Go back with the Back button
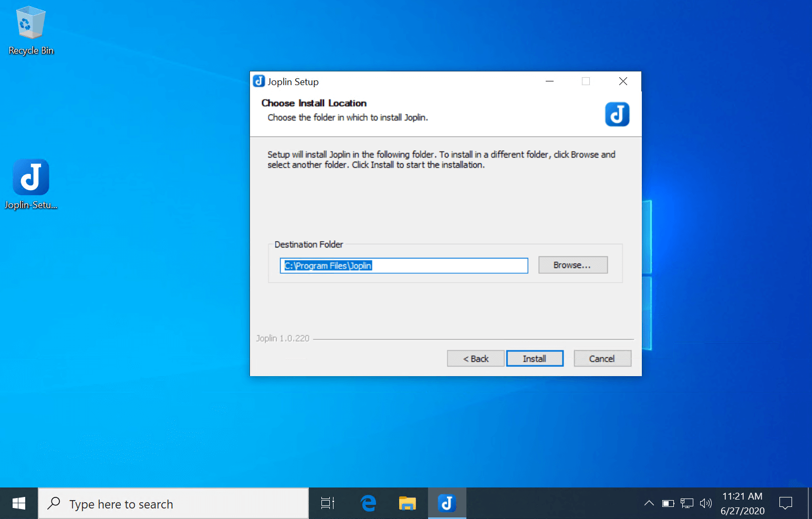This screenshot has width=812, height=519. (x=475, y=359)
